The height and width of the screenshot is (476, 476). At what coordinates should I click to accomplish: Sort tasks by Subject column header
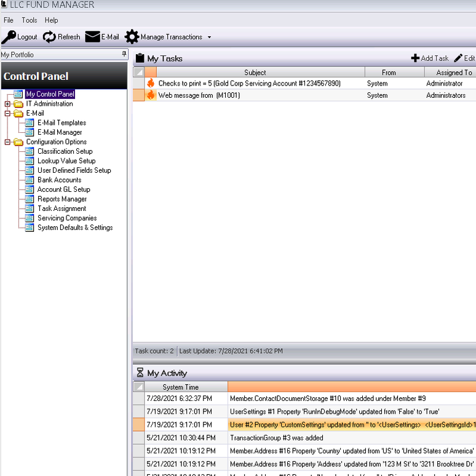click(x=255, y=73)
